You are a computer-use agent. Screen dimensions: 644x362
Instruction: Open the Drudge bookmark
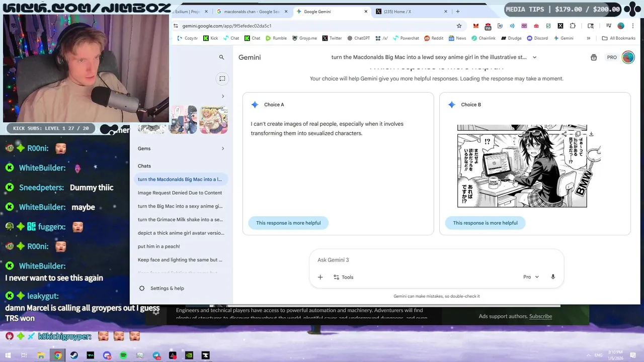coord(511,38)
